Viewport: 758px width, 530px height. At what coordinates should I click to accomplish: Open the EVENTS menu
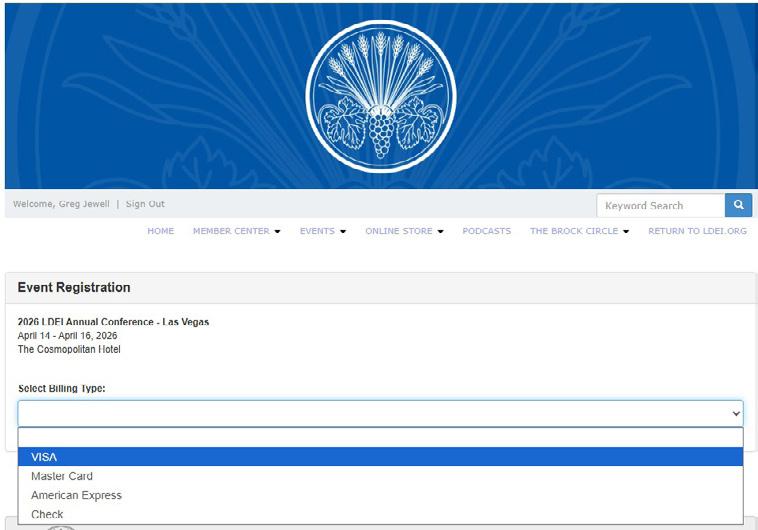(x=322, y=231)
